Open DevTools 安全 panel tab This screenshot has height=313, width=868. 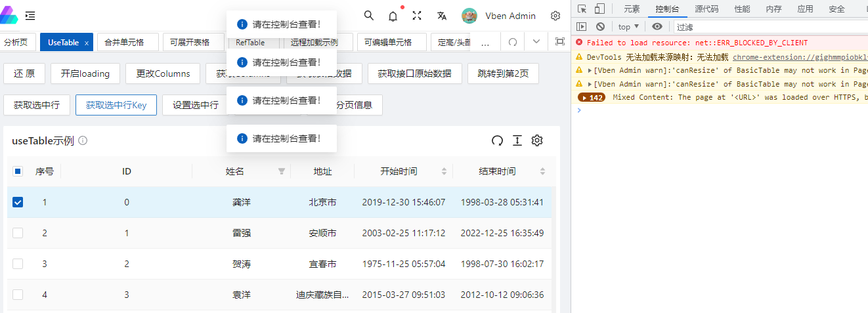point(836,9)
